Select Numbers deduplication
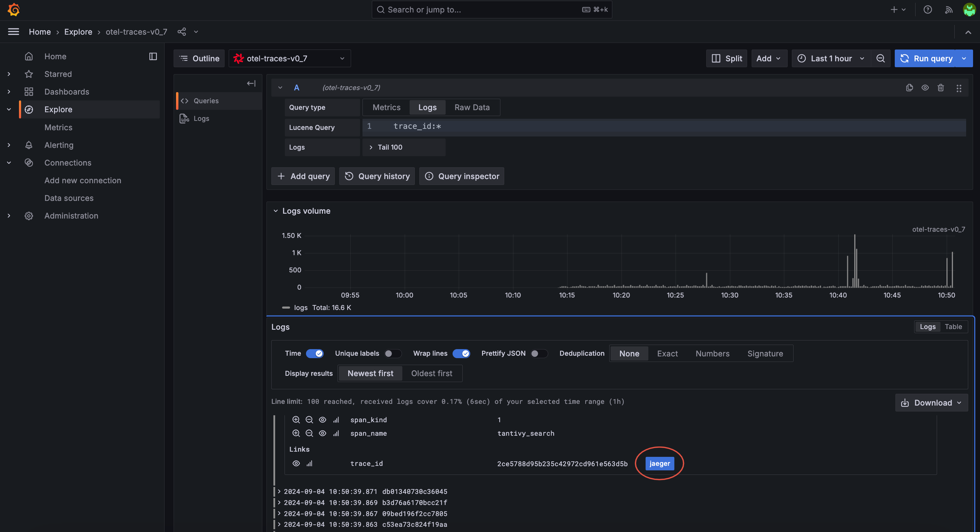The image size is (980, 532). [x=712, y=354]
